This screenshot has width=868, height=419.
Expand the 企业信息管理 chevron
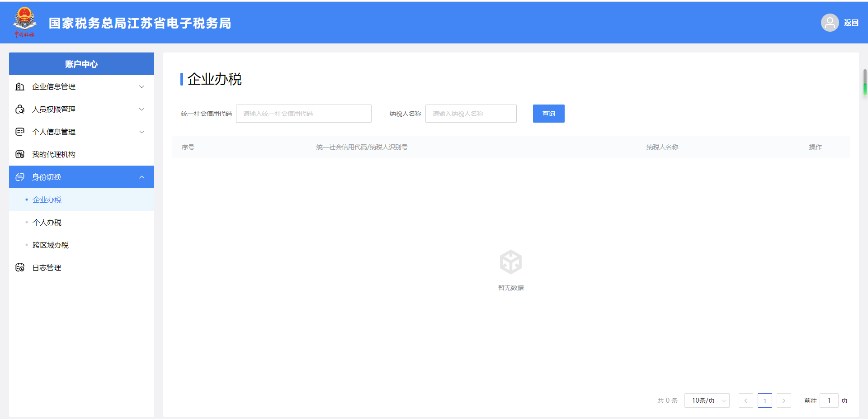(x=142, y=86)
